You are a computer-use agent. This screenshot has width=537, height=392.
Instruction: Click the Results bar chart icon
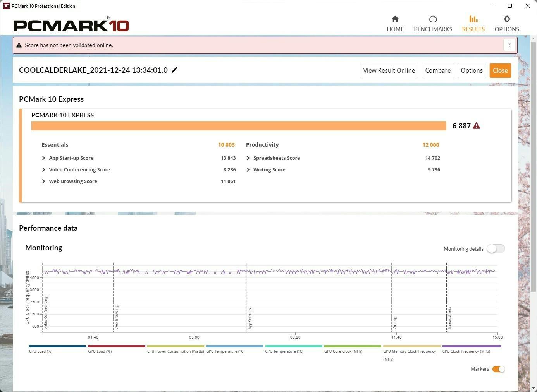pyautogui.click(x=473, y=19)
